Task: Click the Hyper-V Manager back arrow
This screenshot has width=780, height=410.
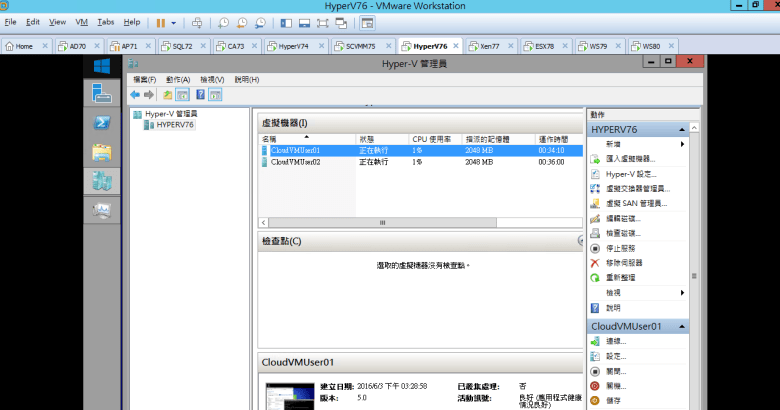Action: click(135, 95)
